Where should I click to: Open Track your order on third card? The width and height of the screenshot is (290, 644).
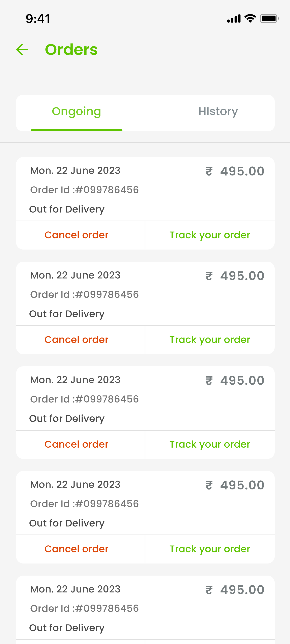pyautogui.click(x=210, y=444)
